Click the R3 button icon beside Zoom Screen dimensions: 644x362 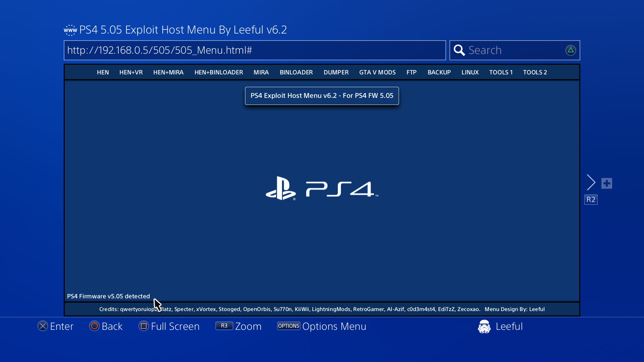tap(224, 326)
